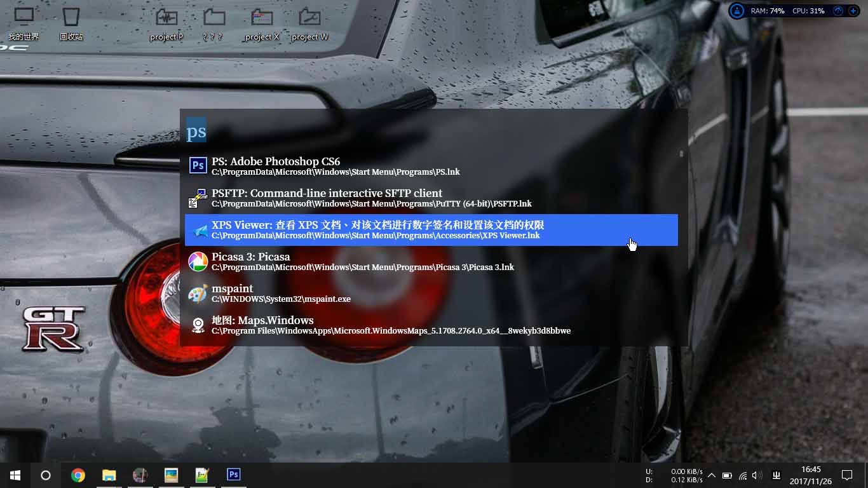868x488 pixels.
Task: Switch to Google Chrome in taskbar
Action: click(78, 475)
